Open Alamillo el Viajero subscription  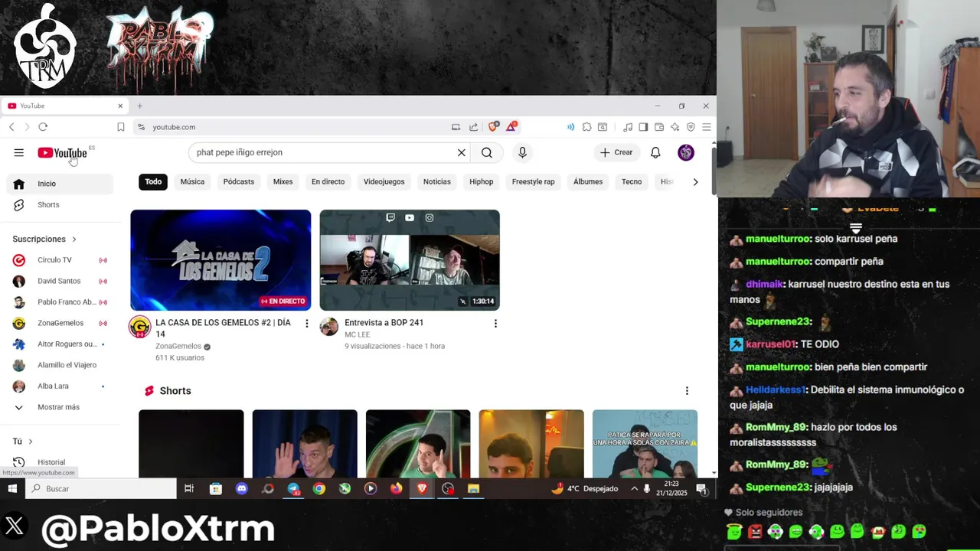60,365
